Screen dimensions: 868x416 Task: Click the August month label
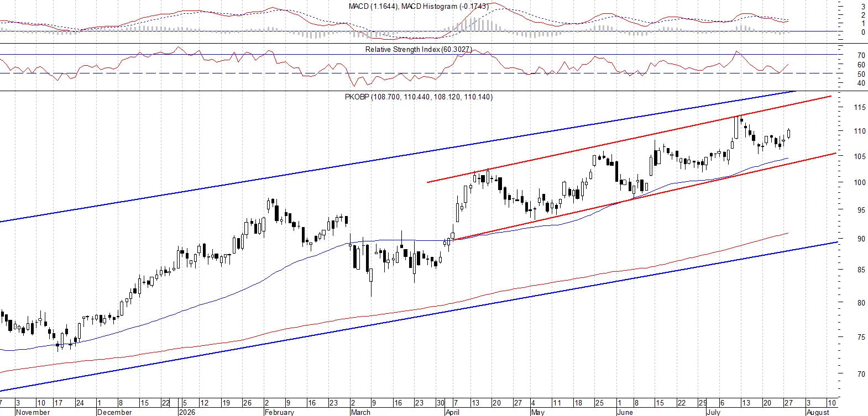pos(818,412)
